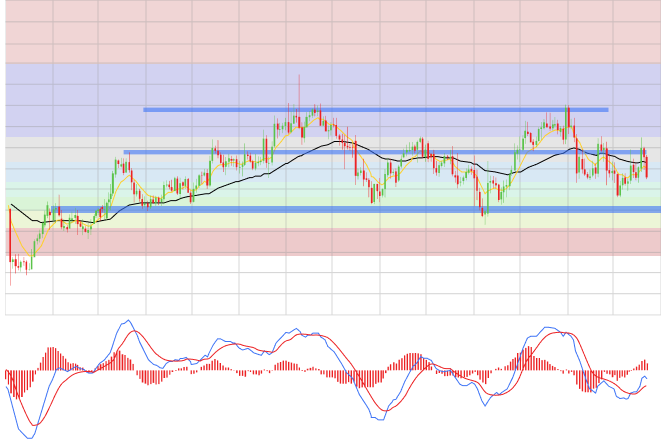
Task: Click the highest peak of blue MACD line
Action: 127,321
